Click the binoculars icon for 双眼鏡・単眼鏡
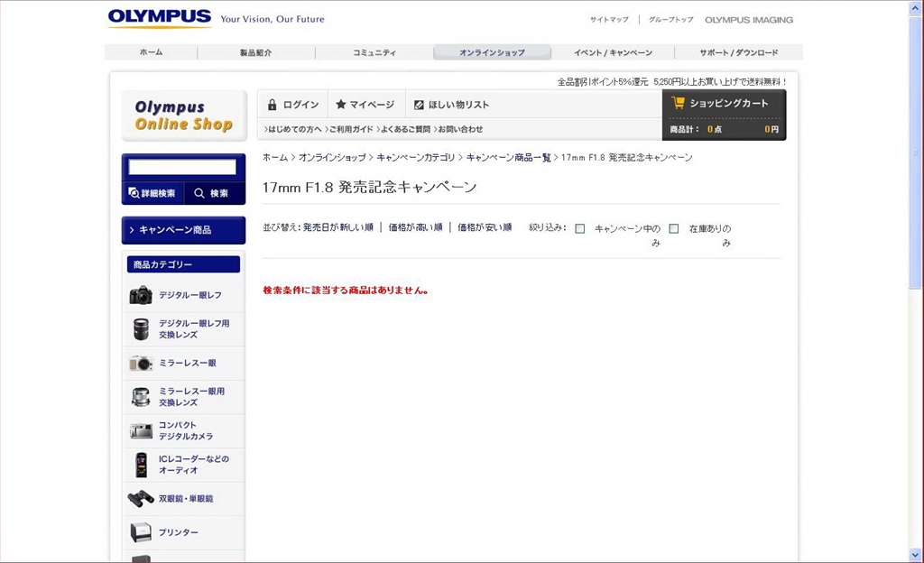This screenshot has height=563, width=924. pos(141,499)
